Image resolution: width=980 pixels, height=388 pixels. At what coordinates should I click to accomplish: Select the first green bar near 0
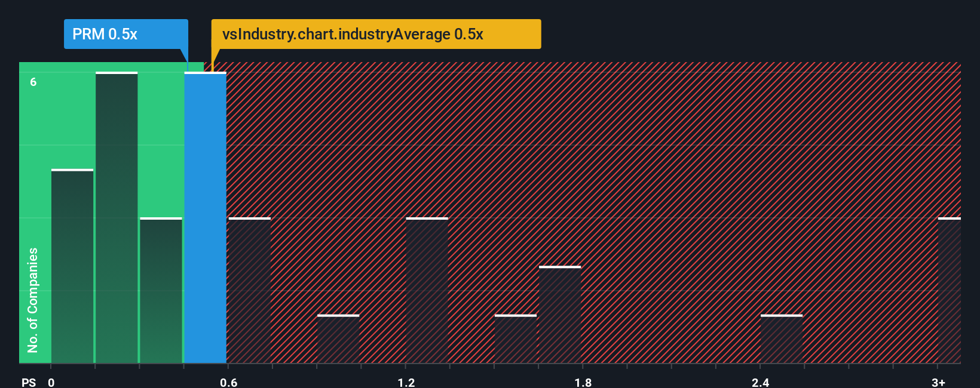tap(72, 266)
